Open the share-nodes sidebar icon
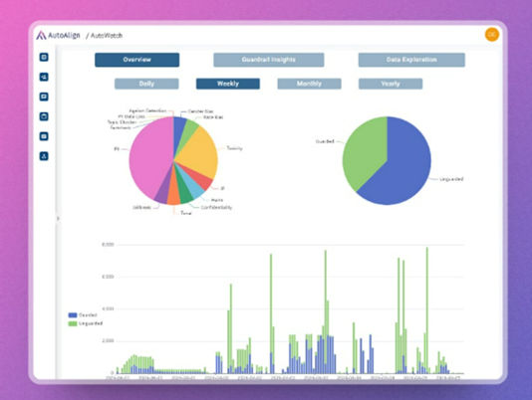The image size is (532, 400). (44, 77)
